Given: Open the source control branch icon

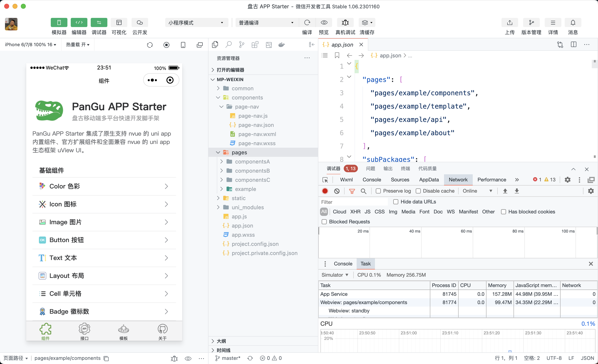Looking at the screenshot, I should tap(242, 45).
